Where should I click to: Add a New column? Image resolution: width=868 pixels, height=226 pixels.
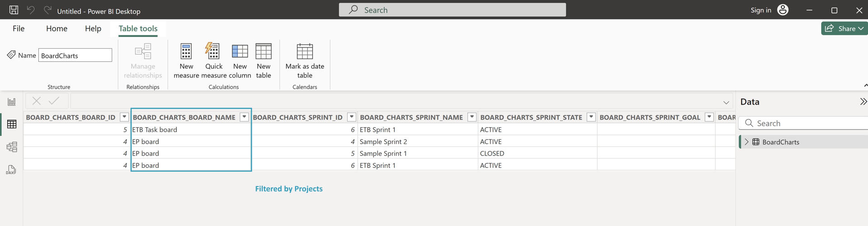click(x=240, y=52)
